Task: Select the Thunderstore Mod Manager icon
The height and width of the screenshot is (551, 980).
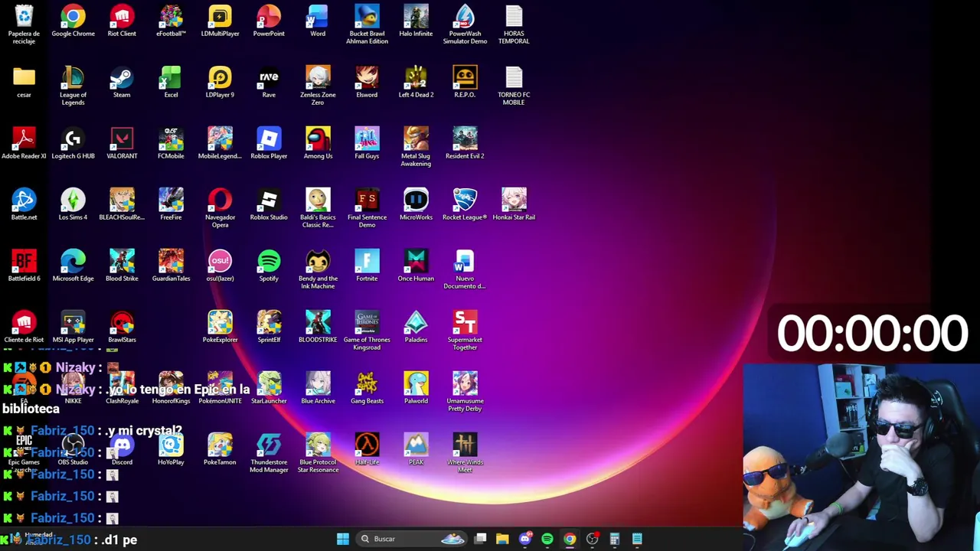Action: point(269,453)
